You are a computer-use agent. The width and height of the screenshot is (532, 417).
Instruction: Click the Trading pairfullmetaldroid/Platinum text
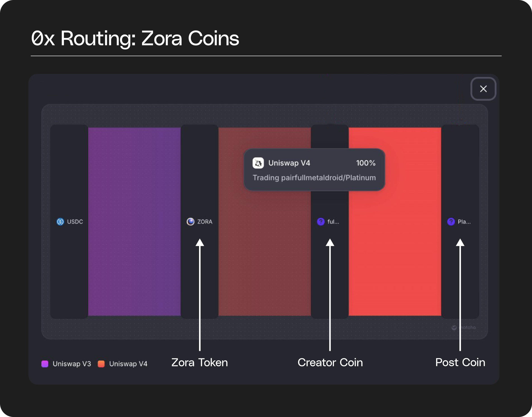pos(314,177)
